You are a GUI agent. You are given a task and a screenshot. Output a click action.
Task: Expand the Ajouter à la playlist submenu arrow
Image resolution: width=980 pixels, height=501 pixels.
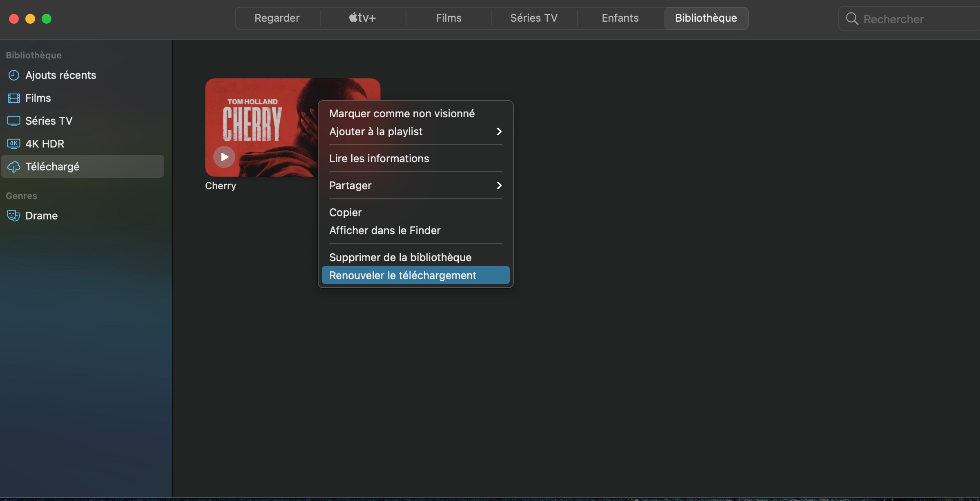point(499,132)
